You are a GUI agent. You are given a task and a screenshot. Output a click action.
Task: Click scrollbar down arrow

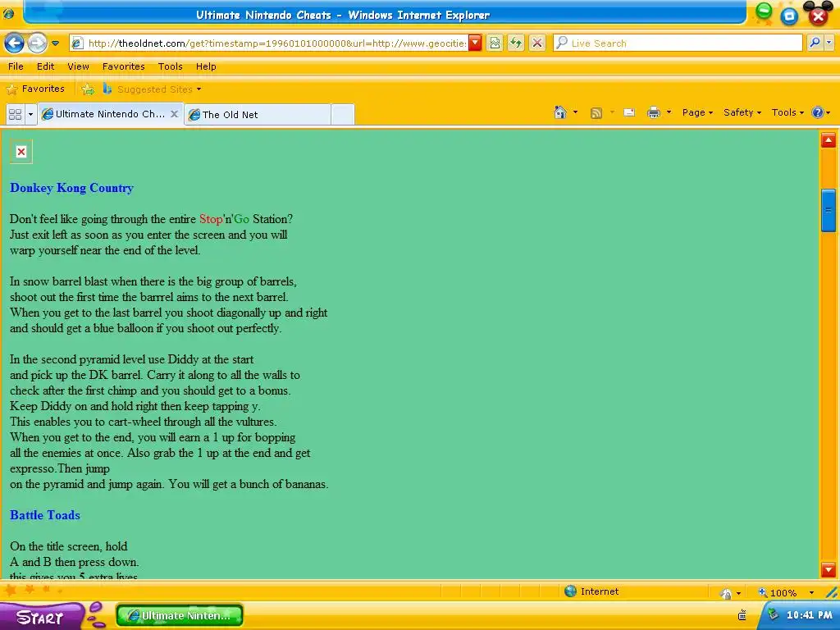click(x=829, y=569)
